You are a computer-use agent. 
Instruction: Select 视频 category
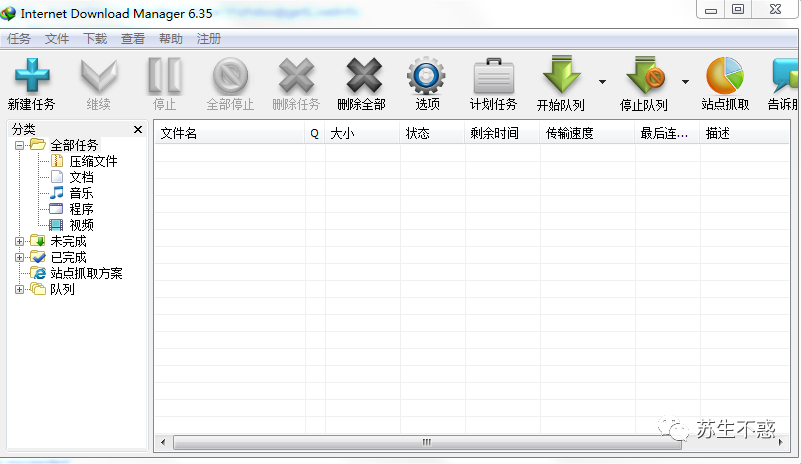(x=82, y=225)
